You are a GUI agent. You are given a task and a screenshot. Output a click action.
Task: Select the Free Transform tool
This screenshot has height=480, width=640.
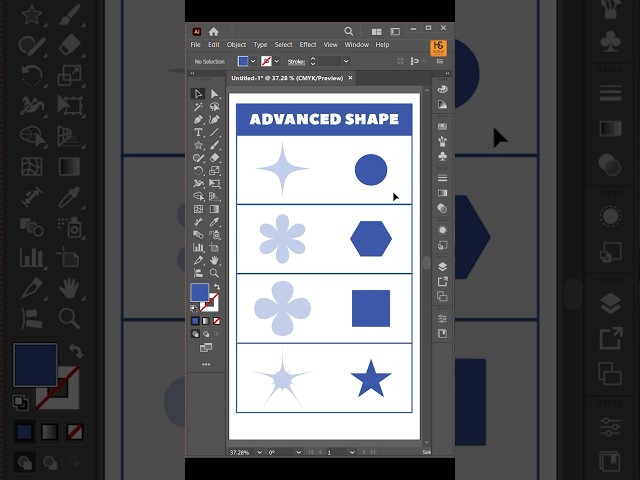[214, 184]
